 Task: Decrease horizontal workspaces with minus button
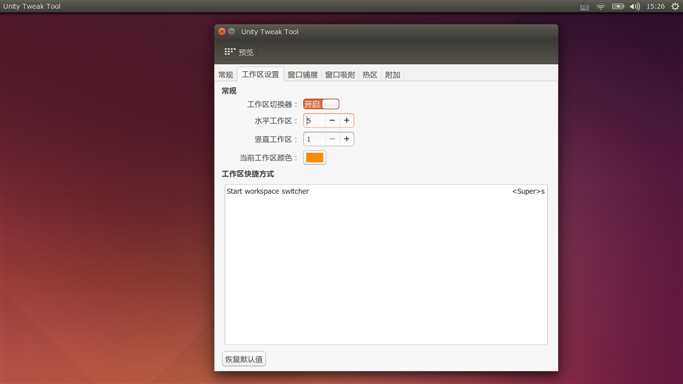click(332, 121)
